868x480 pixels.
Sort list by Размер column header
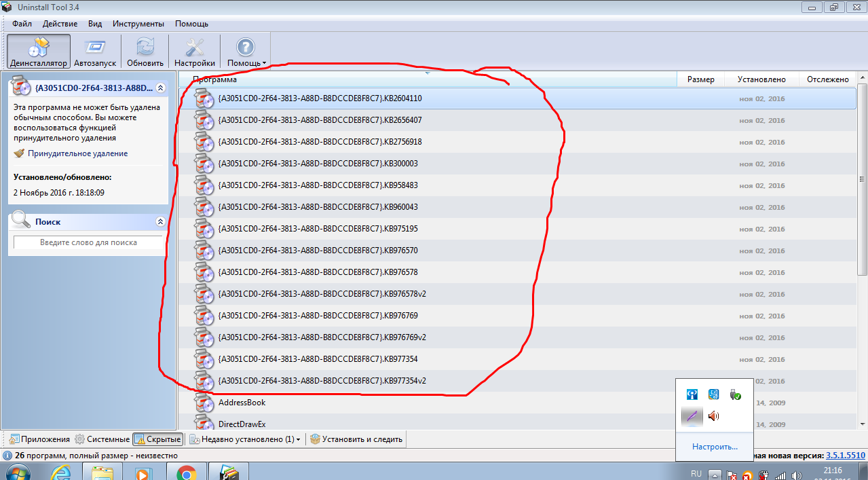tap(700, 79)
